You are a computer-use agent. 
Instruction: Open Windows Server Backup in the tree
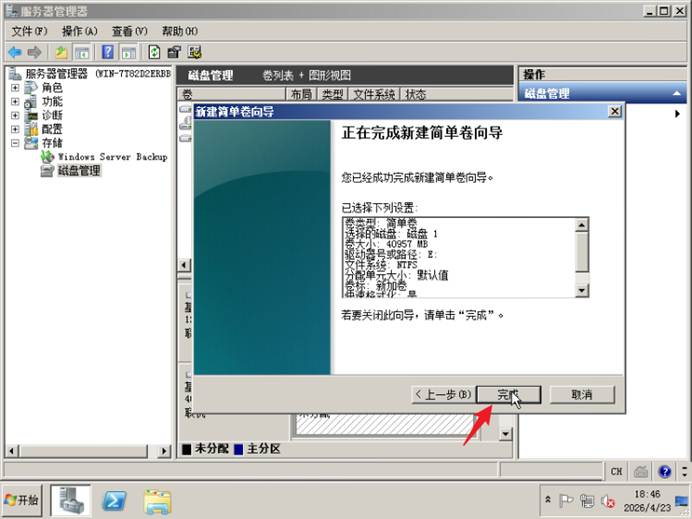coord(113,157)
